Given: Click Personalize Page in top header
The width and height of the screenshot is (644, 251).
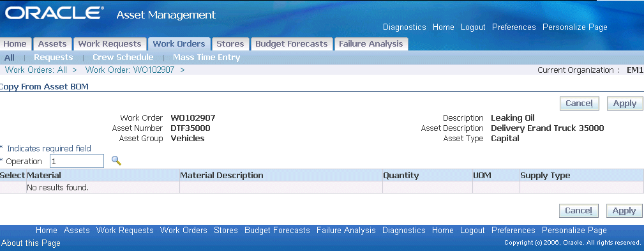Looking at the screenshot, I should coord(575,27).
